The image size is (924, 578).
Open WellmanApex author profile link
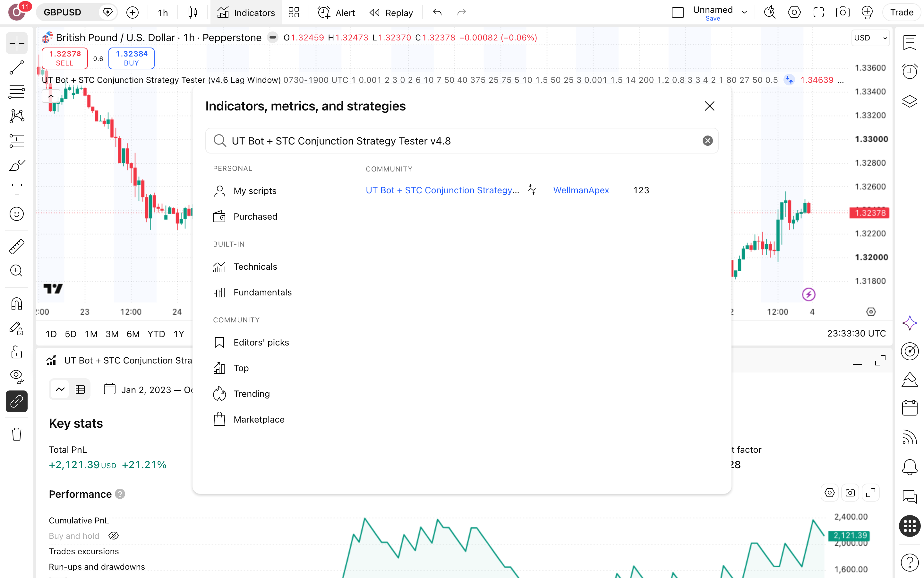point(581,190)
